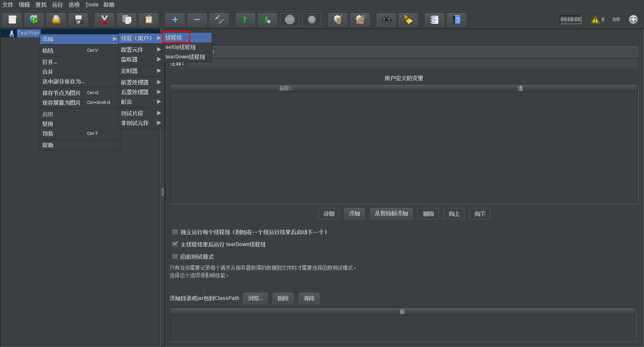Click the Expand all plus icon
Screen dimensions: 644x347
[x=175, y=20]
